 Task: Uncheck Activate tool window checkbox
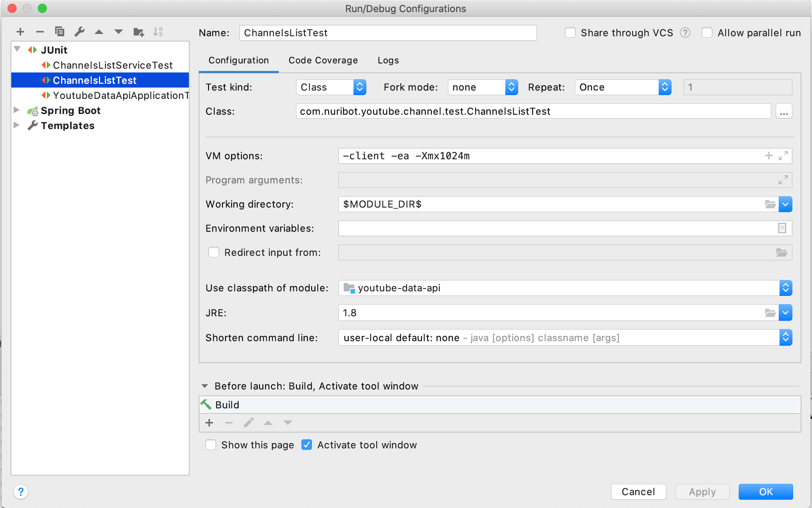point(307,445)
